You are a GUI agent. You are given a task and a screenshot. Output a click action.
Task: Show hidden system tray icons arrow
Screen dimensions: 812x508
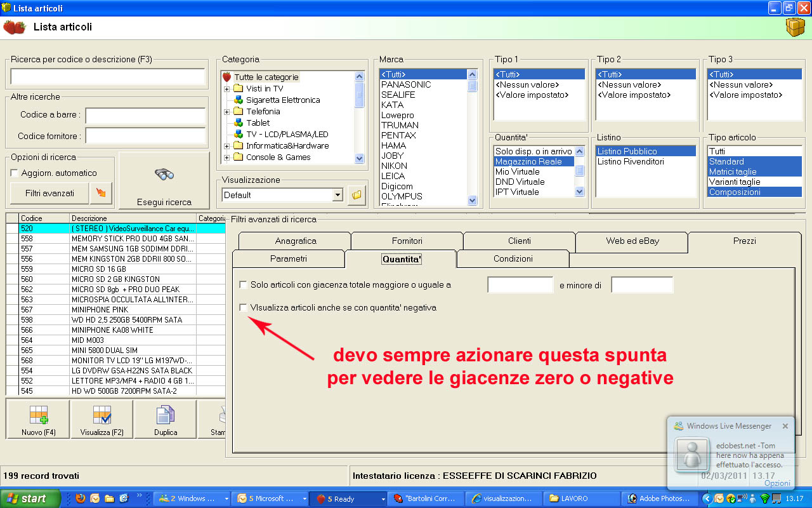707,499
